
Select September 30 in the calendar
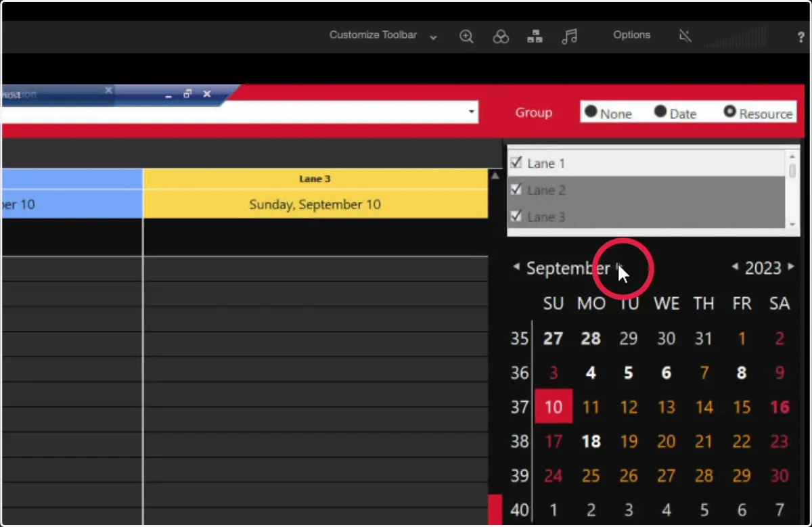[x=780, y=476]
